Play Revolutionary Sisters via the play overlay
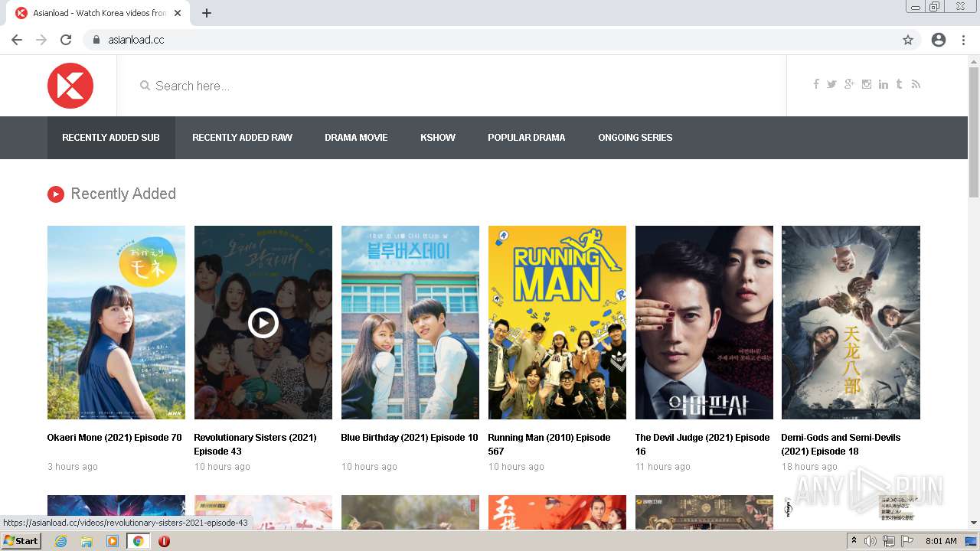Screen dimensions: 980x551 click(x=263, y=323)
